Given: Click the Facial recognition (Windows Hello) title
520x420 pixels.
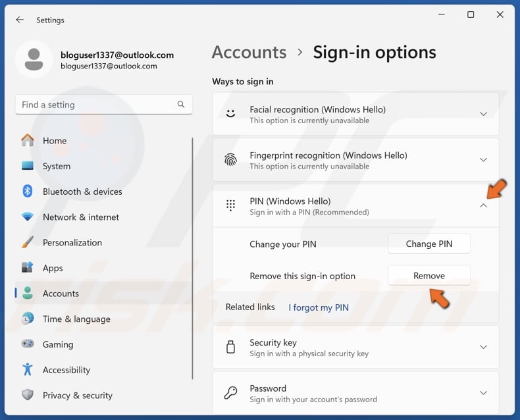Looking at the screenshot, I should (317, 109).
